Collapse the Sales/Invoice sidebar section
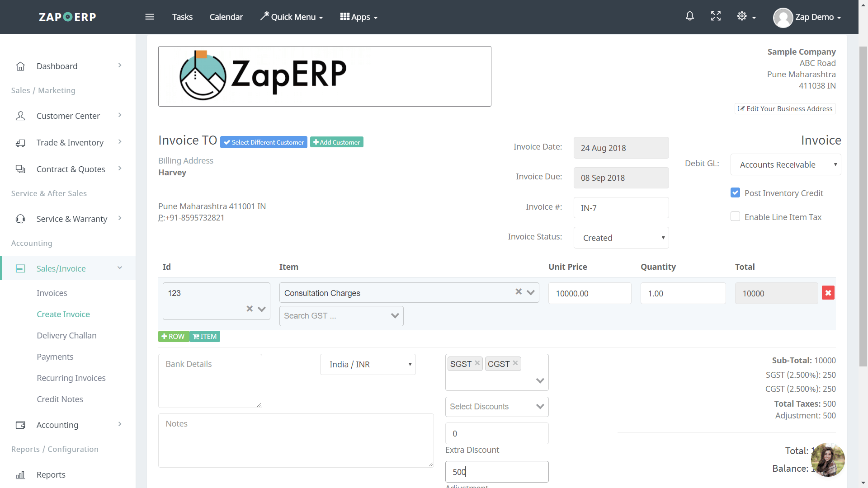Screen dimensions: 868x488 point(120,267)
